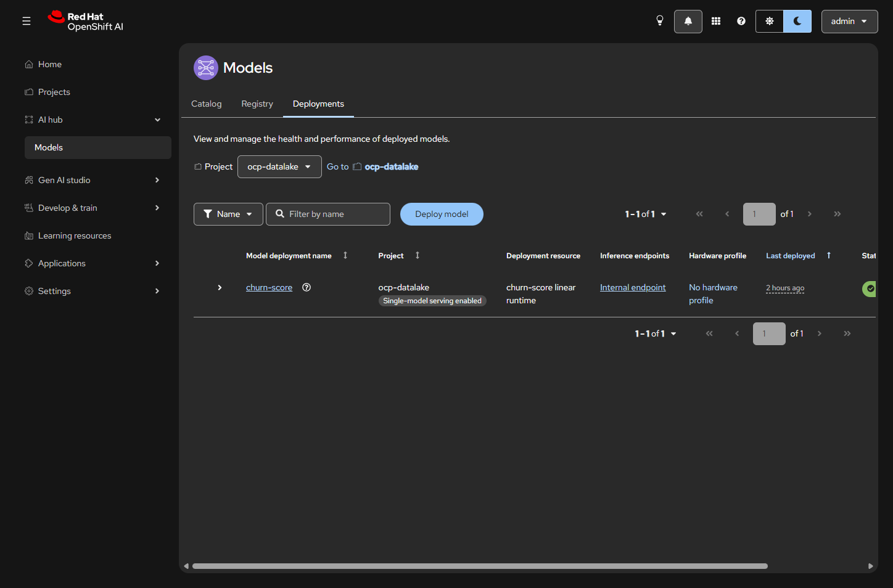Open top 1-1 of 1 per-page dropdown
The height and width of the screenshot is (588, 893).
646,214
